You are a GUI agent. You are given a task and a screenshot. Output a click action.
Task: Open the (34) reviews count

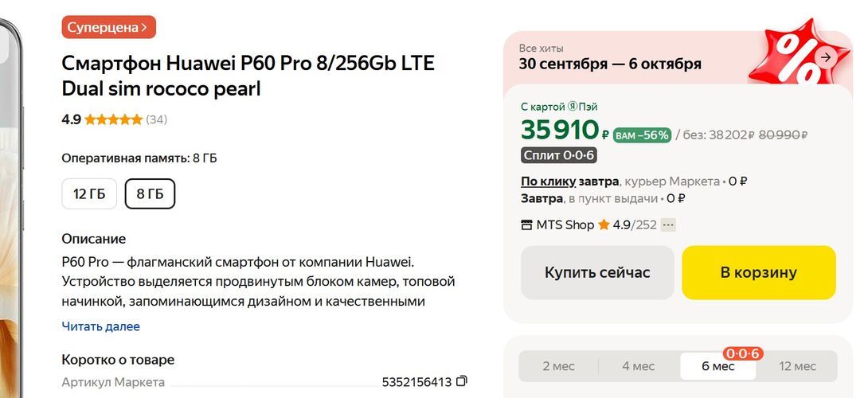pos(157,120)
